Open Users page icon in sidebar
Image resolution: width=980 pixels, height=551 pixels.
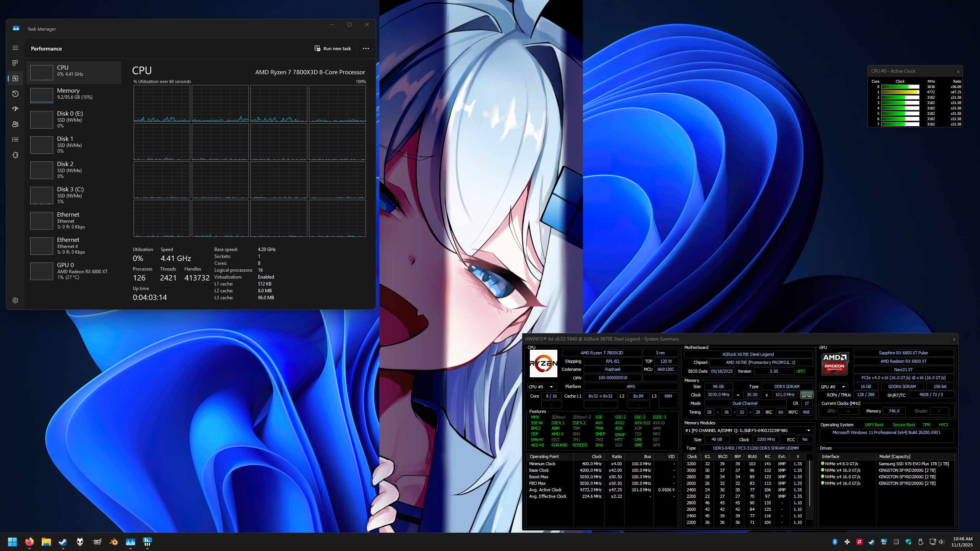15,124
